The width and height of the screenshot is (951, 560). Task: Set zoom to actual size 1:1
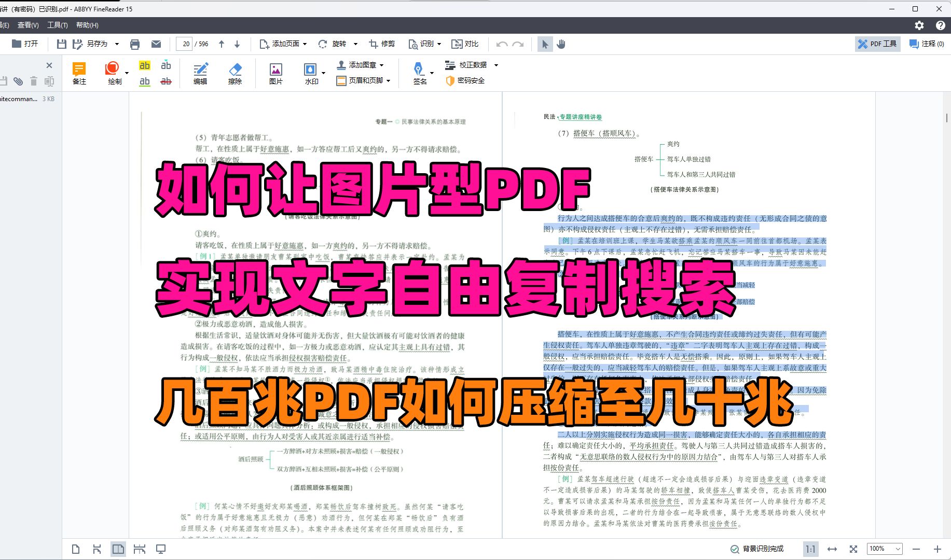tap(810, 549)
